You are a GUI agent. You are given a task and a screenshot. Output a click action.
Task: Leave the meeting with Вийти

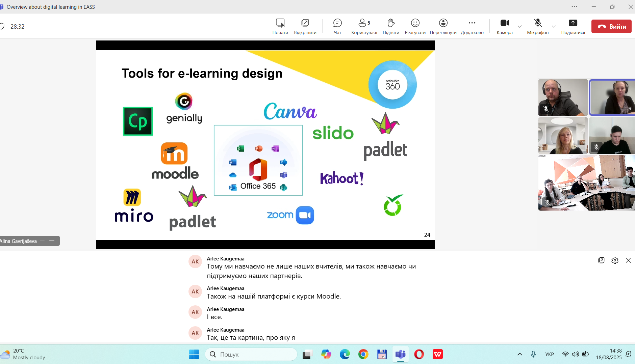click(611, 26)
